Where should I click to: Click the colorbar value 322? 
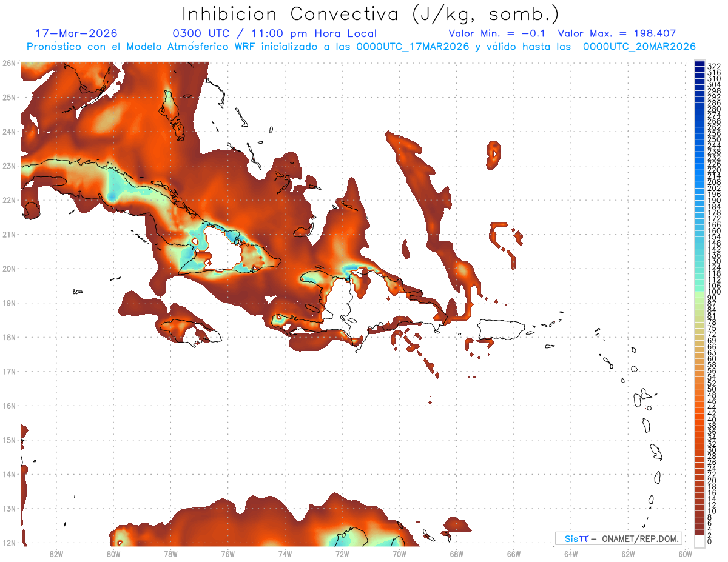tap(714, 66)
